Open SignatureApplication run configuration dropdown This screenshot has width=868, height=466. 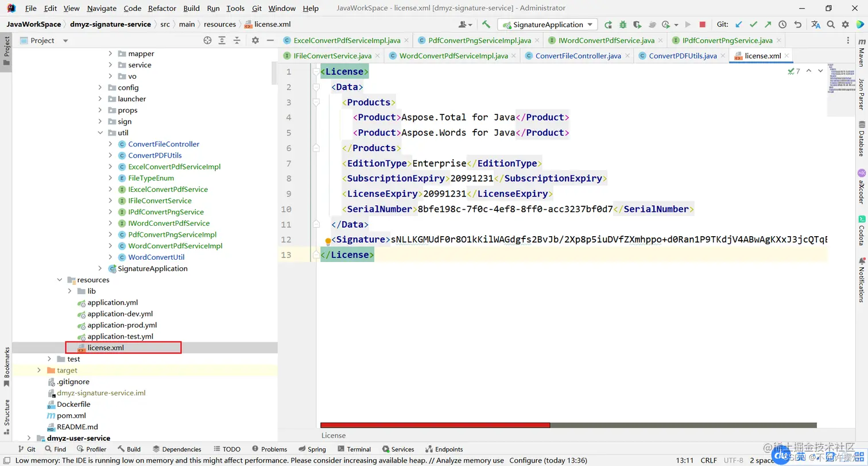[x=548, y=25]
